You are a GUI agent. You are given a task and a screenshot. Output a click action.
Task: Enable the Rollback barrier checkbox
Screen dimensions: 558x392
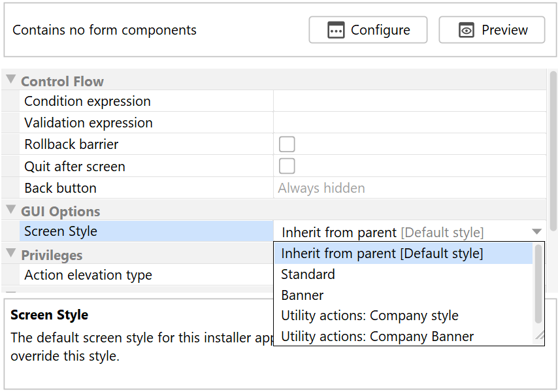point(287,144)
